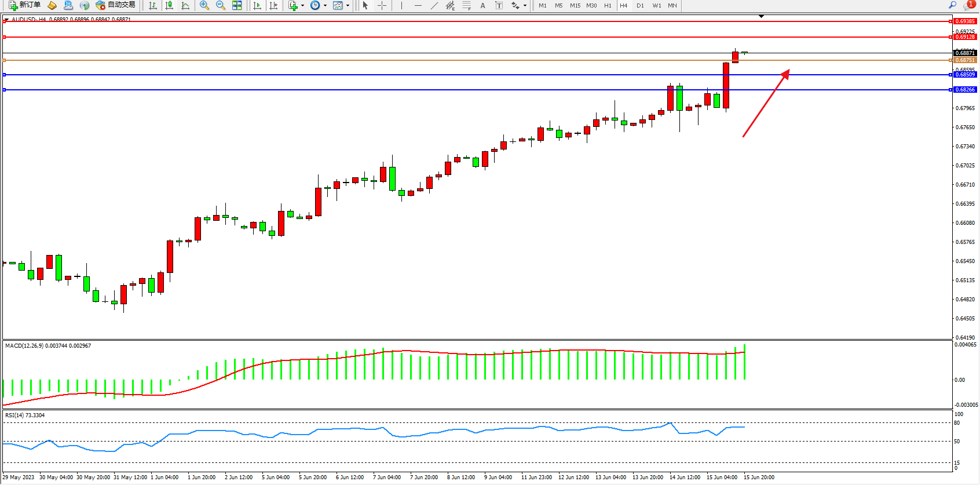Switch chart to line chart mode

[185, 5]
